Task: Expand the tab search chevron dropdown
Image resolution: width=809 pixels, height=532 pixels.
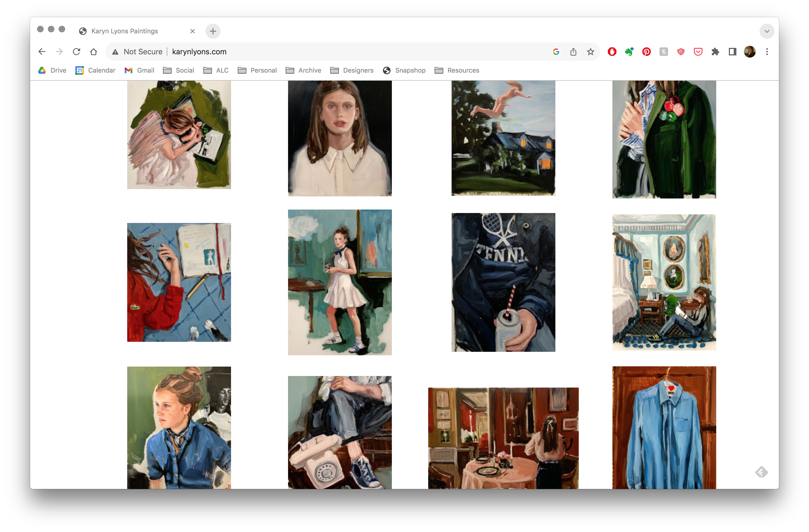Action: coord(767,31)
